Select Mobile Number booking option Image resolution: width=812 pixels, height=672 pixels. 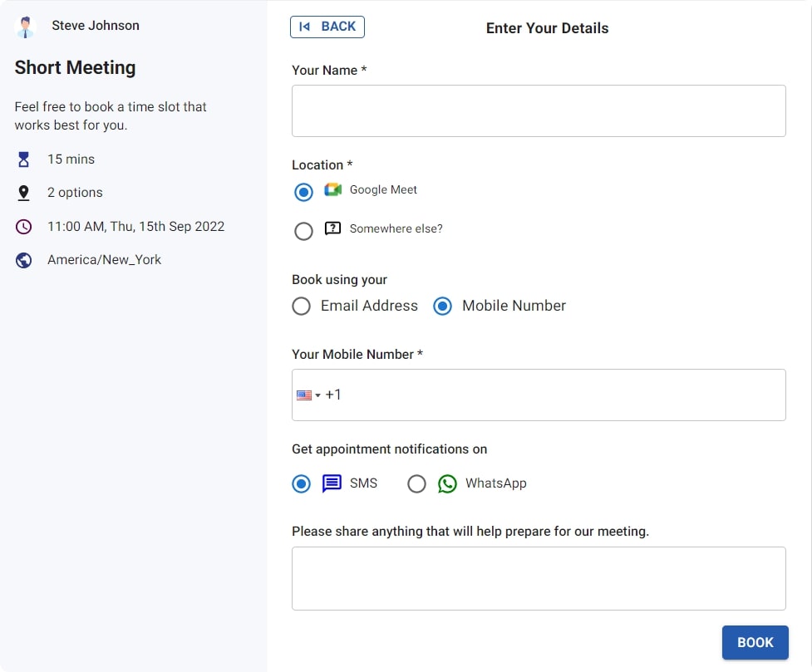pos(443,307)
